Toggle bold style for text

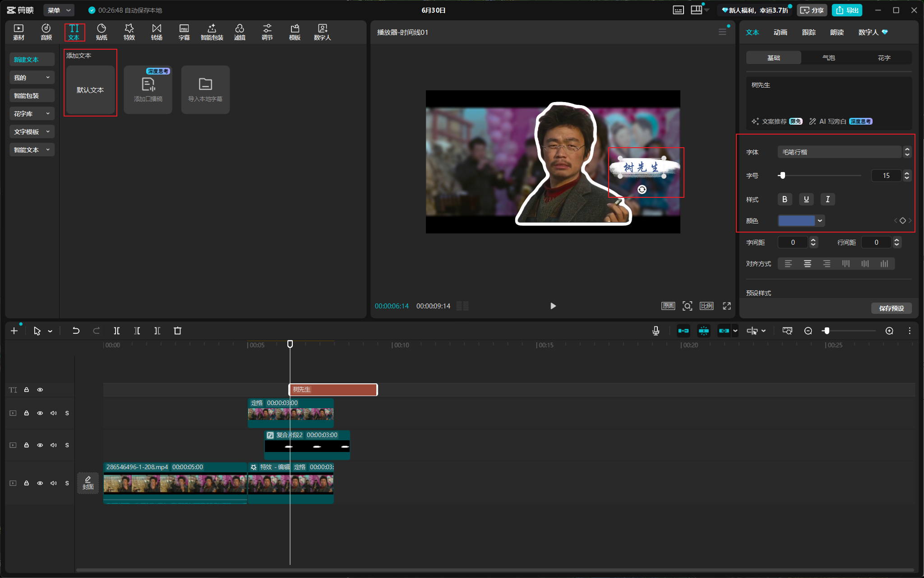pyautogui.click(x=785, y=199)
